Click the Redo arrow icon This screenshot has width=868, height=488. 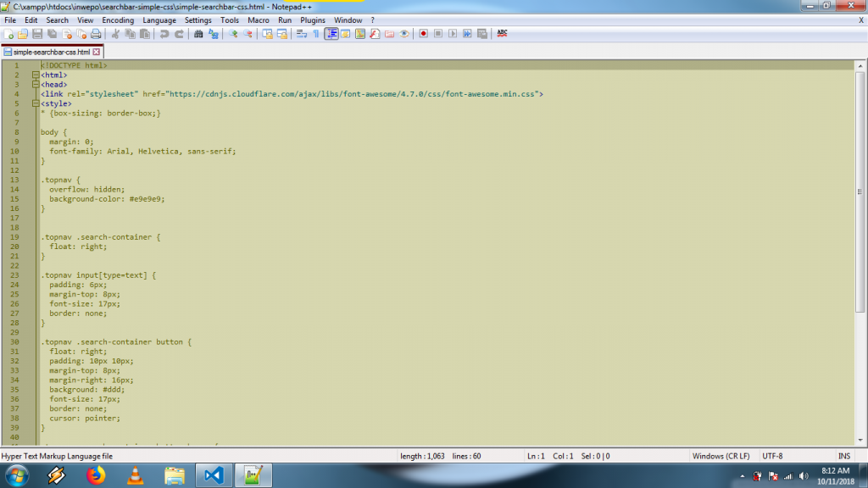(x=179, y=34)
